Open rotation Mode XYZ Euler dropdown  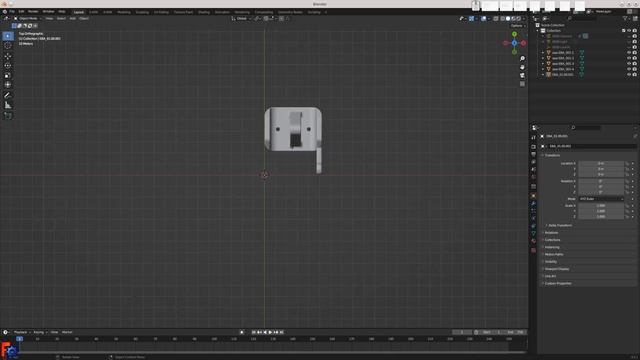click(601, 199)
